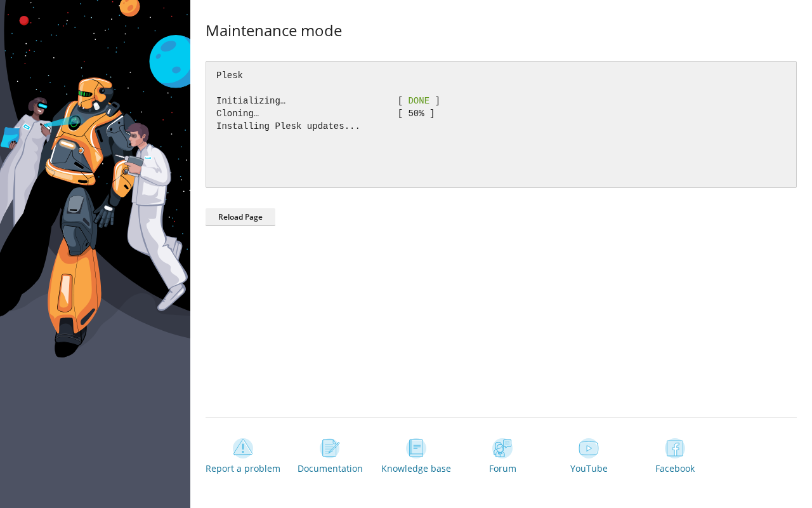The width and height of the screenshot is (812, 508).
Task: Click the YouTube play icon
Action: (589, 448)
